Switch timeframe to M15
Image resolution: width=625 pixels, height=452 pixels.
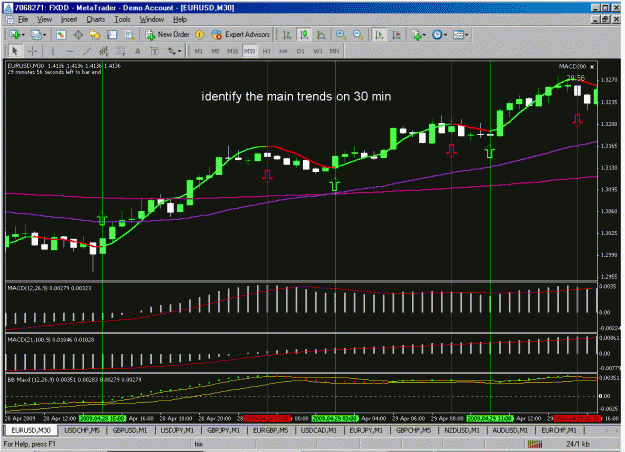232,51
